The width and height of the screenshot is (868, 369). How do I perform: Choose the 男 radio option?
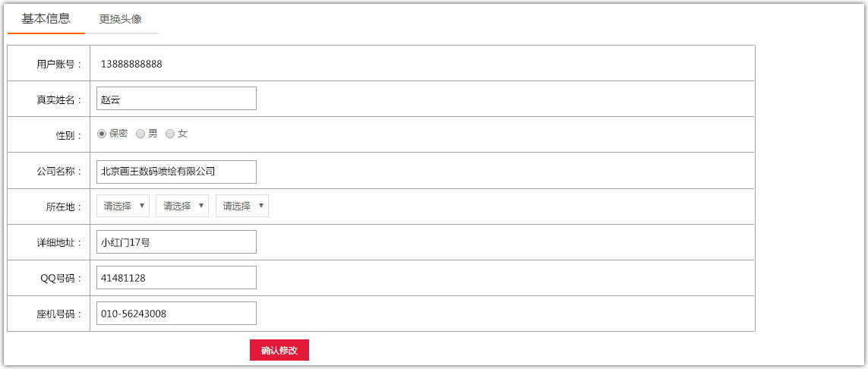pyautogui.click(x=140, y=134)
